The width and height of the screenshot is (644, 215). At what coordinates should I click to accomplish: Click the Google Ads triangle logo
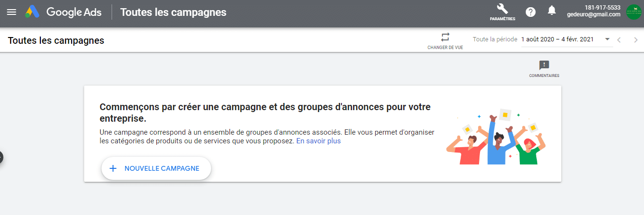[x=32, y=12]
